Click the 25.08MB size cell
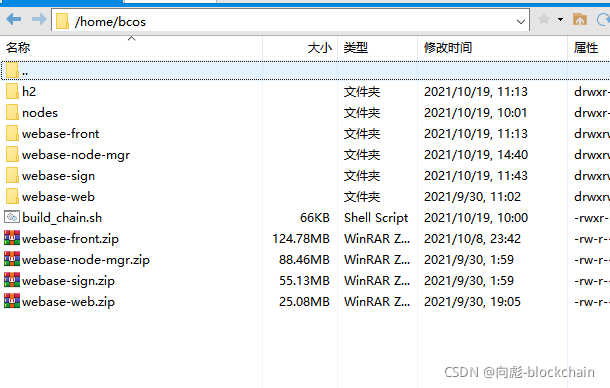610x388 pixels. pos(304,302)
